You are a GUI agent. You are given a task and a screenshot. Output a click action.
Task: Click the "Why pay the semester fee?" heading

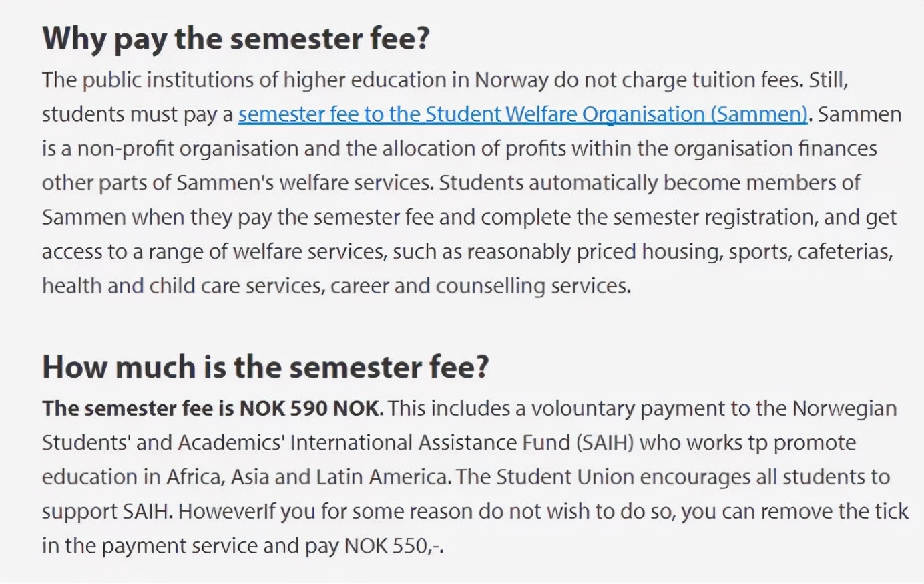(236, 39)
